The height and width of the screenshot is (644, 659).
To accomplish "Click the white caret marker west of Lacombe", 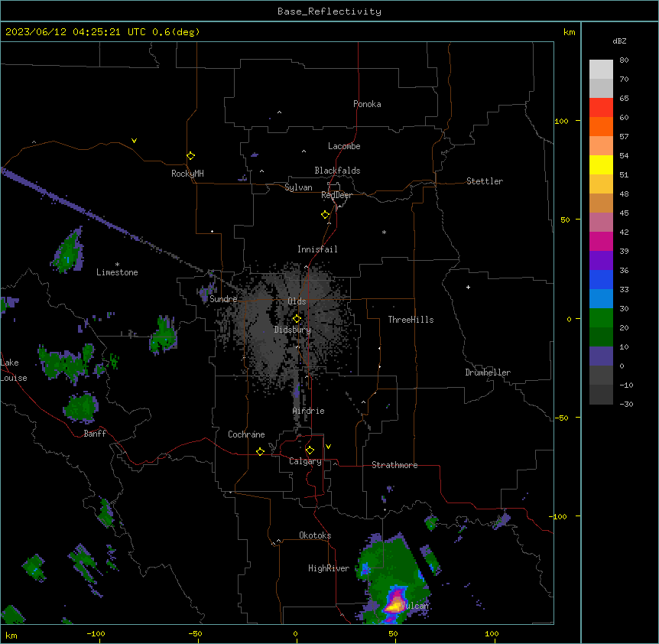I will (x=304, y=151).
